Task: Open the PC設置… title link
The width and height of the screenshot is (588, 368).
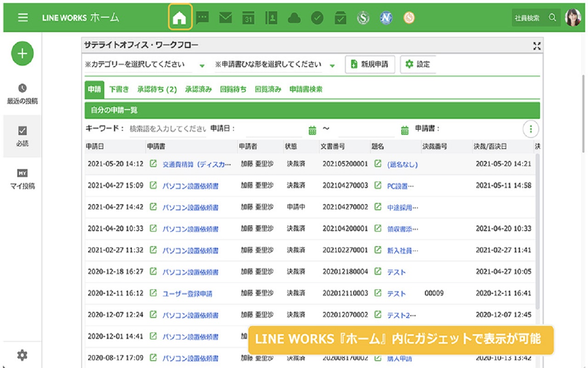Action: 401,186
